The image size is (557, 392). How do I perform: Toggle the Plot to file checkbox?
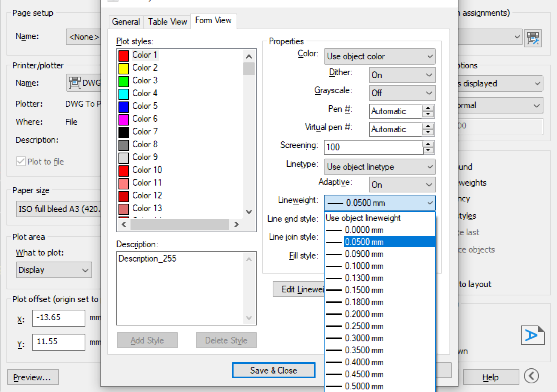click(21, 162)
